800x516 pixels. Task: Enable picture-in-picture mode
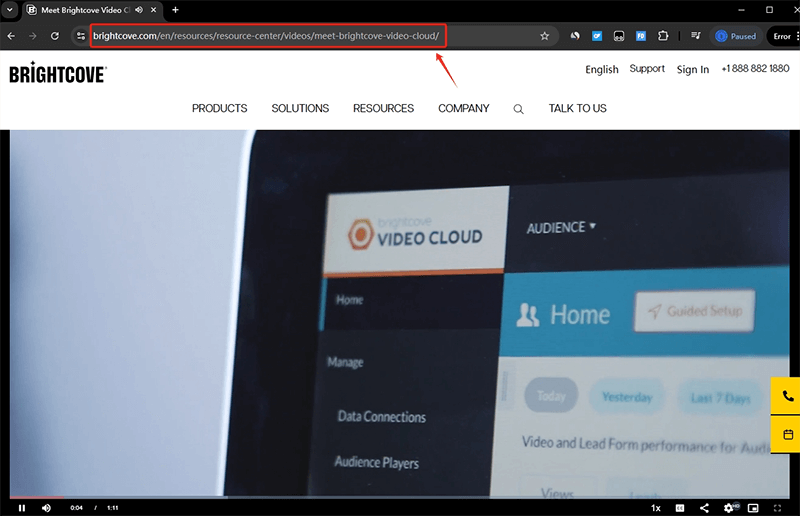[x=753, y=508]
